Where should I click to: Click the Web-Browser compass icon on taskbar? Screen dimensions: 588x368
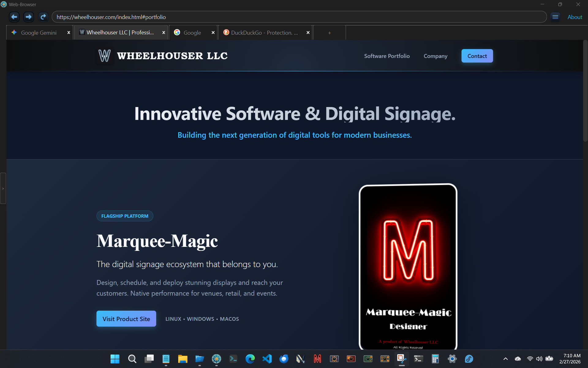pyautogui.click(x=216, y=359)
